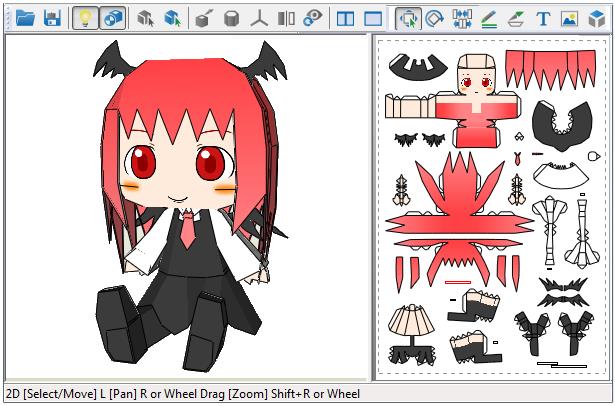Image resolution: width=615 pixels, height=406 pixels.
Task: Click the three-axis orientation icon
Action: 259,18
